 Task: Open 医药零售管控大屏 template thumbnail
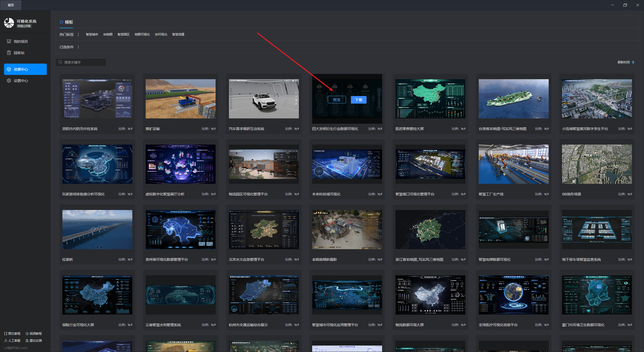[430, 99]
